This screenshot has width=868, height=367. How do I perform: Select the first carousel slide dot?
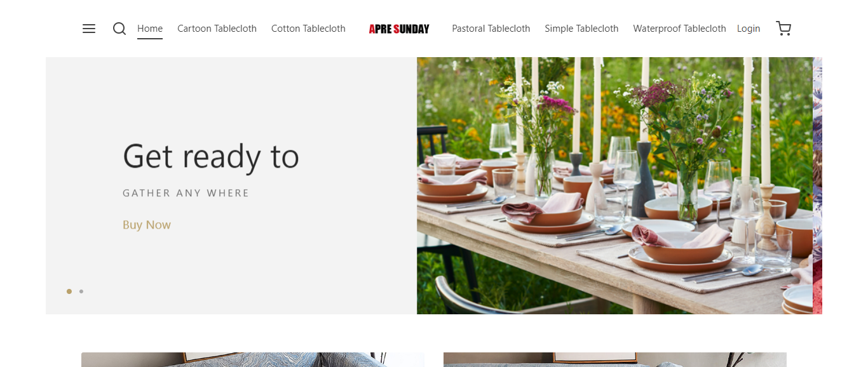point(69,291)
